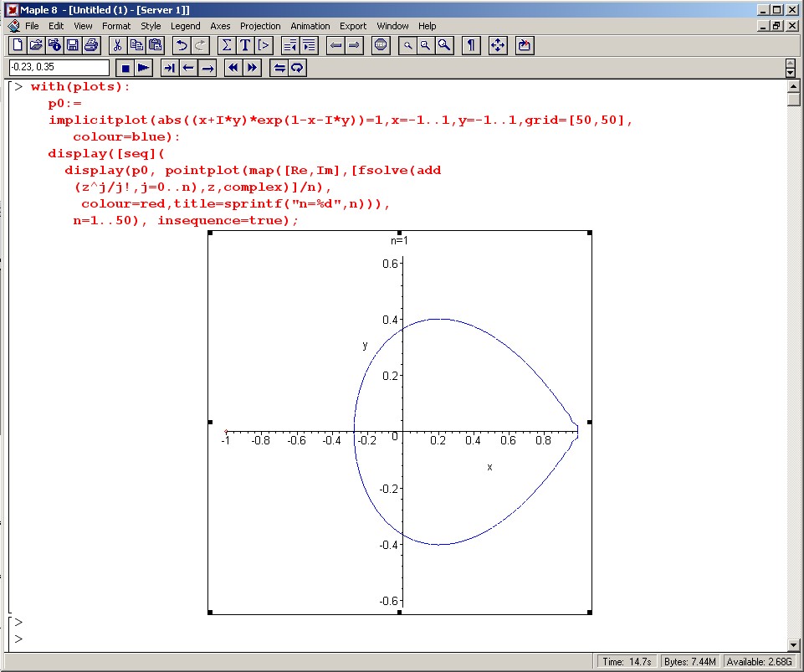Click the indent section icon
The width and height of the screenshot is (804, 672).
(x=310, y=46)
